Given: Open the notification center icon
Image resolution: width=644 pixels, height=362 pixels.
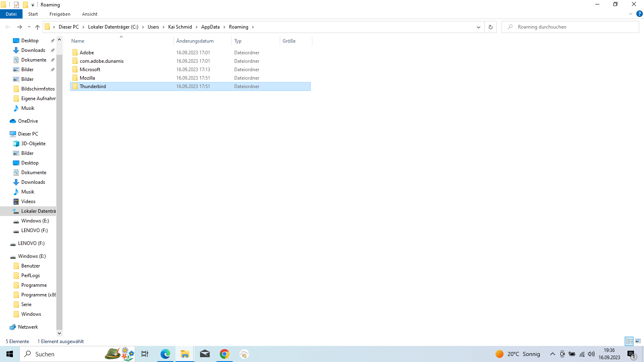Looking at the screenshot, I should pyautogui.click(x=631, y=354).
